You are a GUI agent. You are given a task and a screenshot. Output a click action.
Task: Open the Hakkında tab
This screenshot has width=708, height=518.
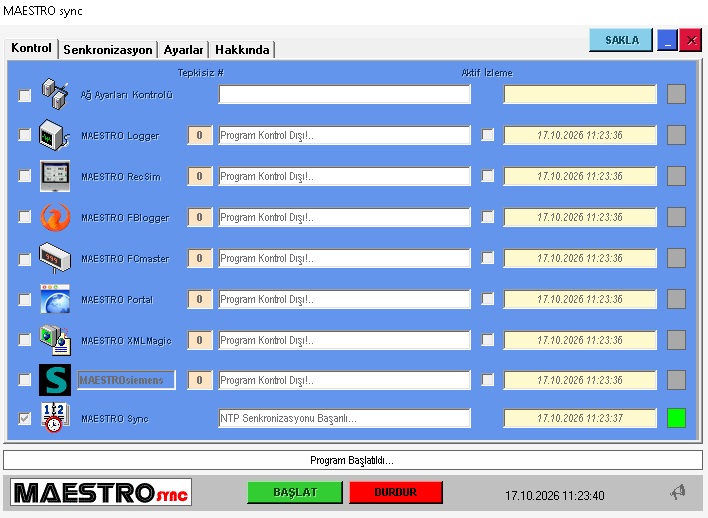coord(242,50)
